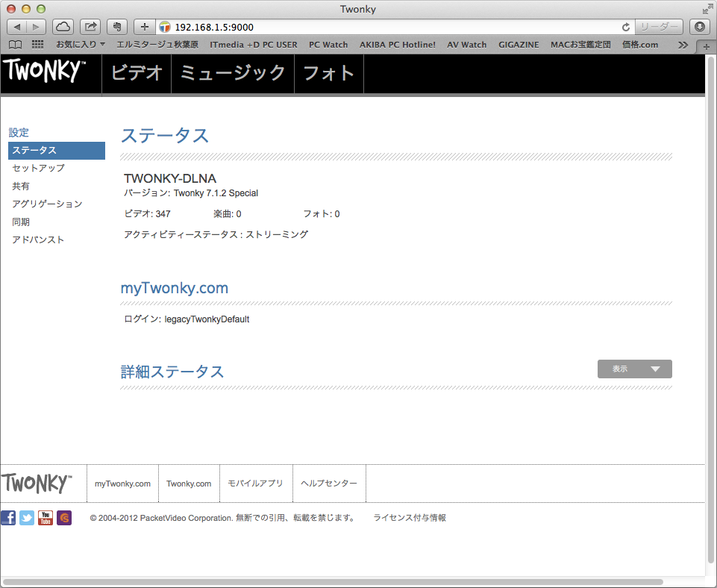Open 共有 in the settings sidebar
Screen dimensions: 717x588
pyautogui.click(x=21, y=186)
